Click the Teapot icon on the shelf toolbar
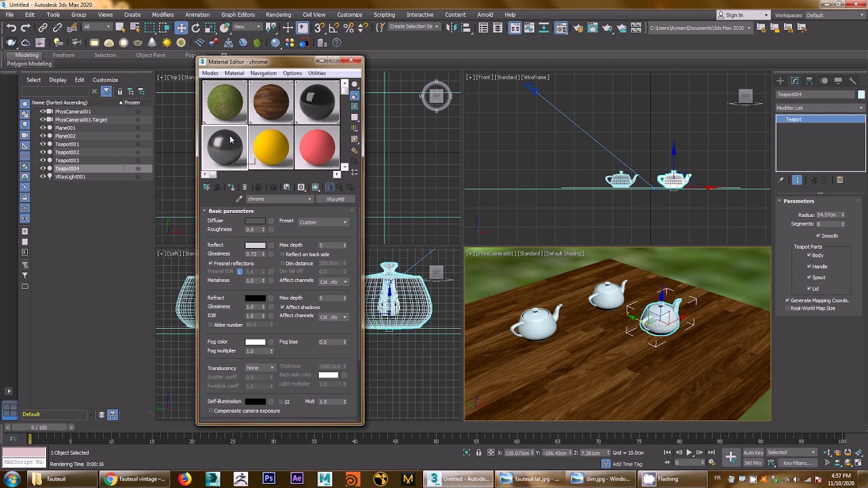Image resolution: width=868 pixels, height=488 pixels. coord(138,43)
